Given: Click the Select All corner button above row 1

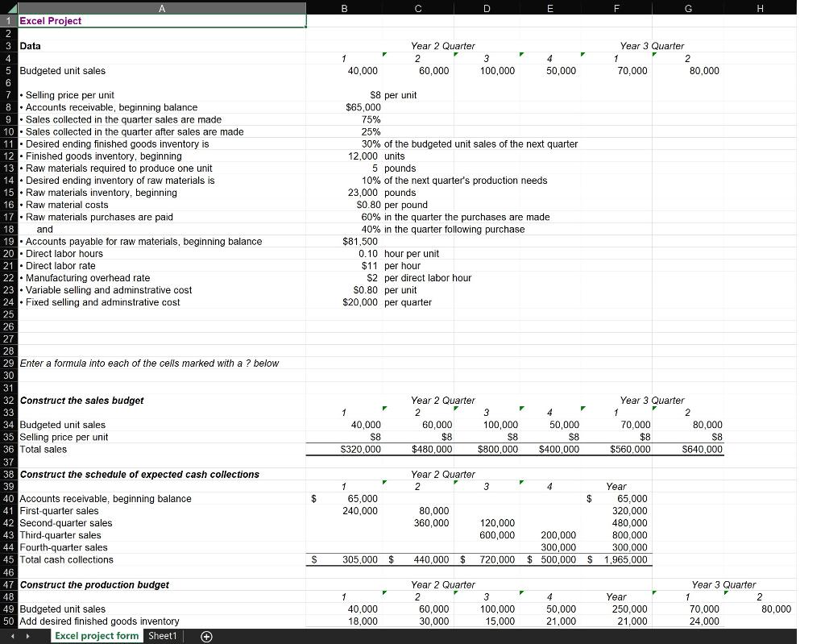Looking at the screenshot, I should (x=6, y=8).
